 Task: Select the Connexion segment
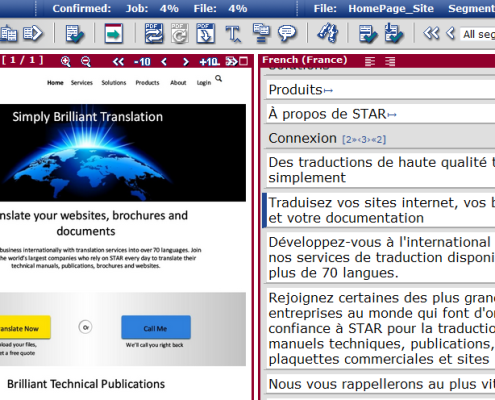click(x=380, y=138)
